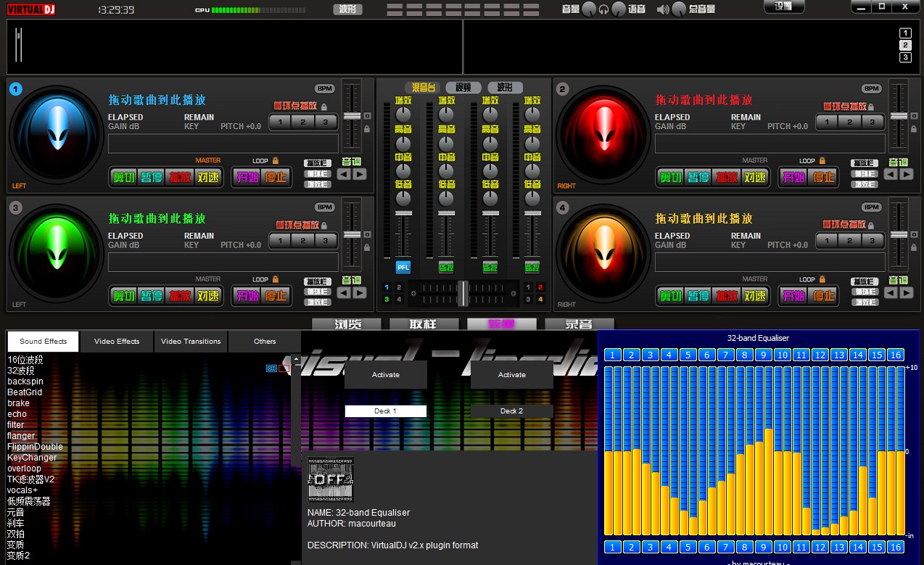Click the 波形 button in the top bar

tap(347, 9)
